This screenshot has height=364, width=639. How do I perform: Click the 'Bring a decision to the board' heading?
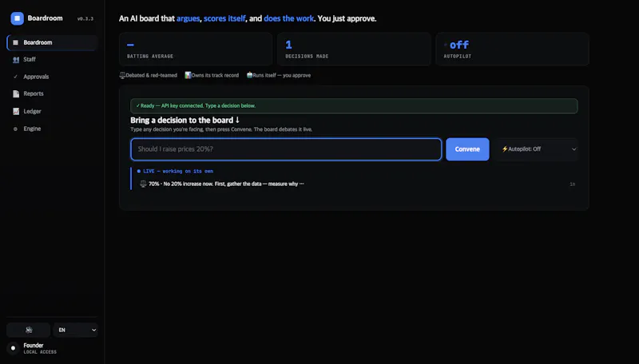point(185,120)
